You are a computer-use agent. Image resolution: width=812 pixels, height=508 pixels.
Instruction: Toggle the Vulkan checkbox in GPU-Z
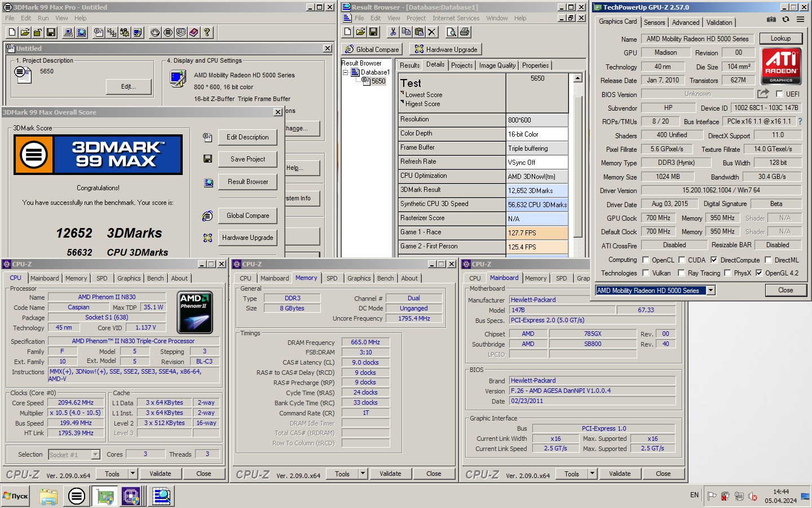point(646,273)
